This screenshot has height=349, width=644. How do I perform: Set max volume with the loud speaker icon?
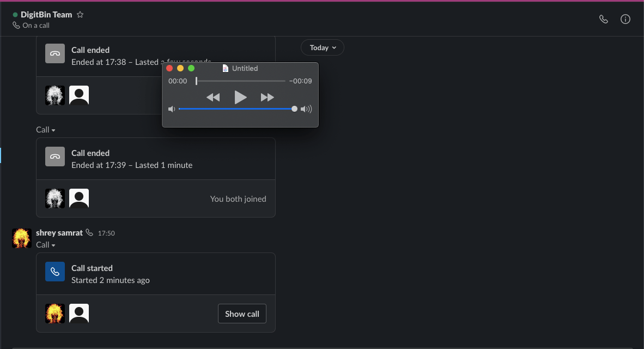click(x=306, y=109)
